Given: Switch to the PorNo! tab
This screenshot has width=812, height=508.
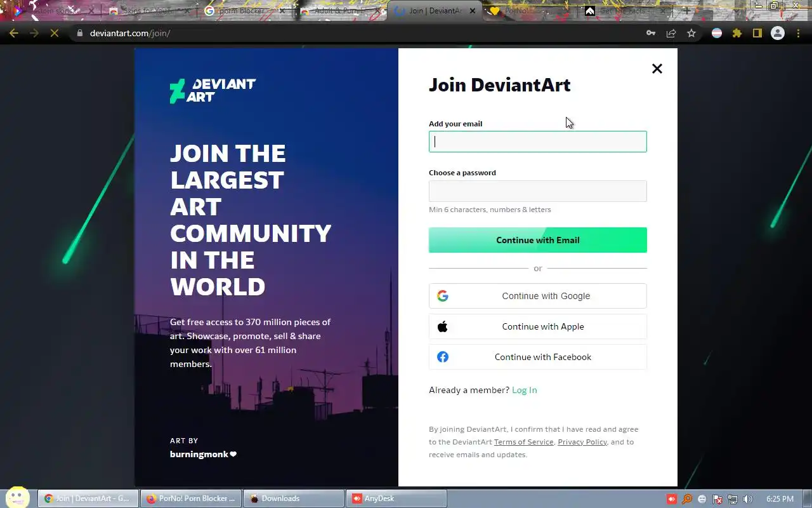Looking at the screenshot, I should 530,11.
